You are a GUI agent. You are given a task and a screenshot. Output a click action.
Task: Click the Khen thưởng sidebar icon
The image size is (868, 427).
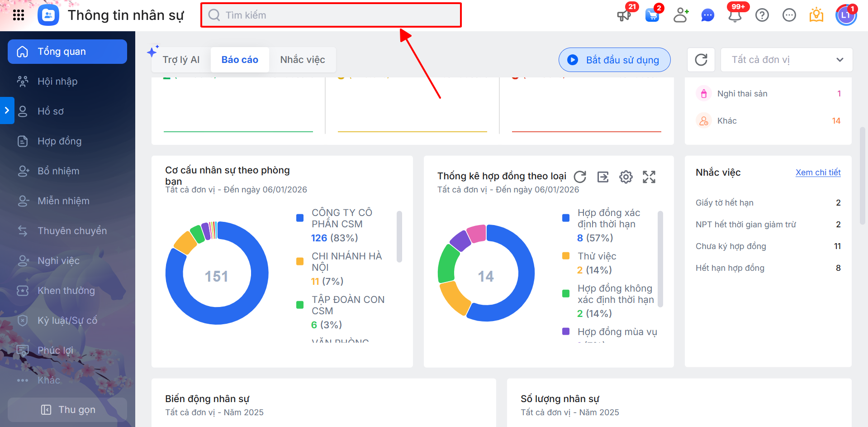tap(23, 291)
